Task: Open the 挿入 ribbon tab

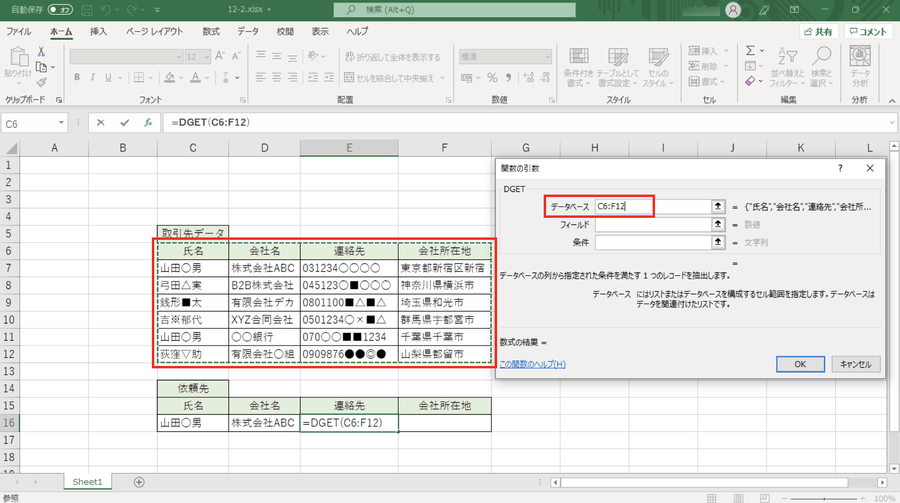Action: point(99,31)
